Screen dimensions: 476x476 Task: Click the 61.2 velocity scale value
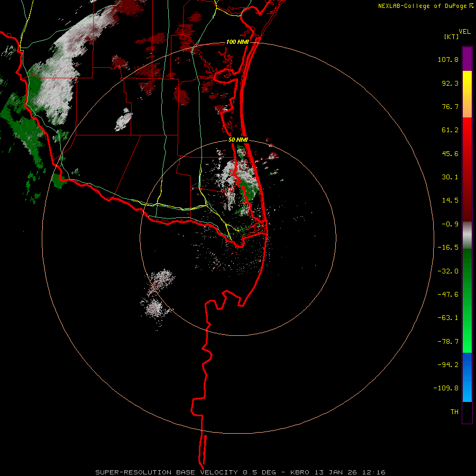click(450, 130)
